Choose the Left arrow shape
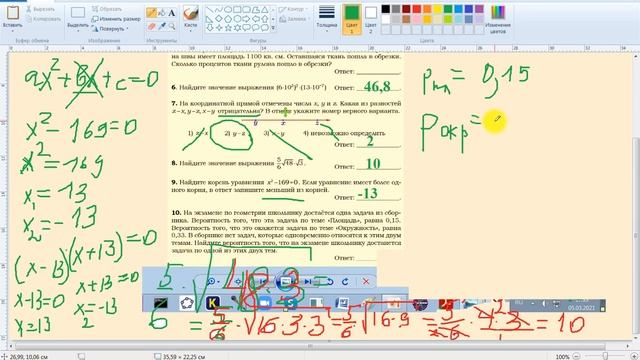 coord(256,19)
